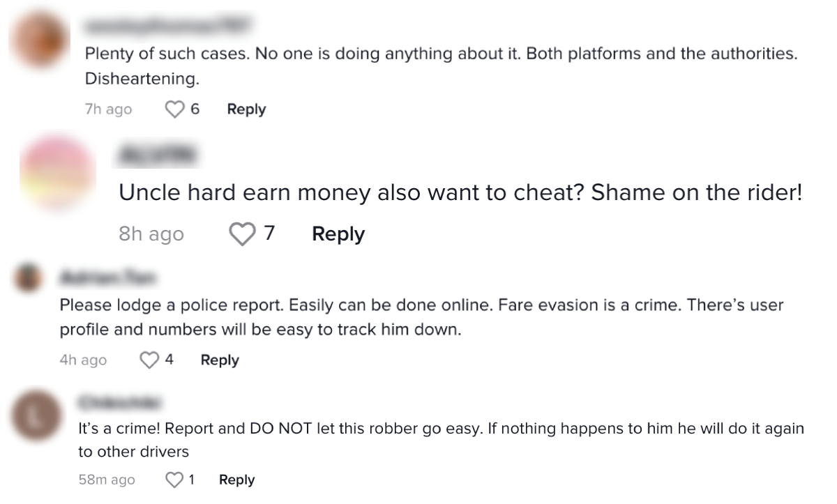The width and height of the screenshot is (837, 504).
Task: Click the '7h ago' timestamp
Action: [x=108, y=109]
